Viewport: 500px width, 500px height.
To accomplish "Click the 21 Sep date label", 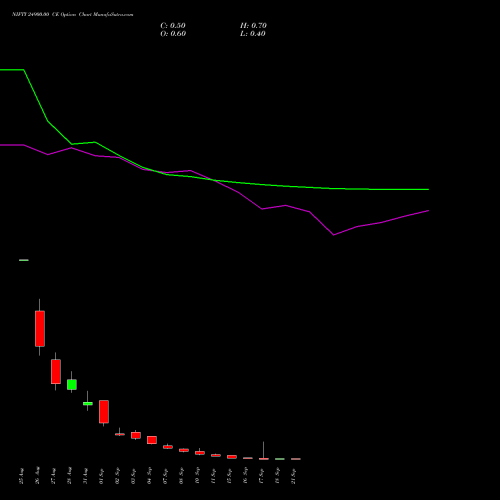I will [294, 476].
